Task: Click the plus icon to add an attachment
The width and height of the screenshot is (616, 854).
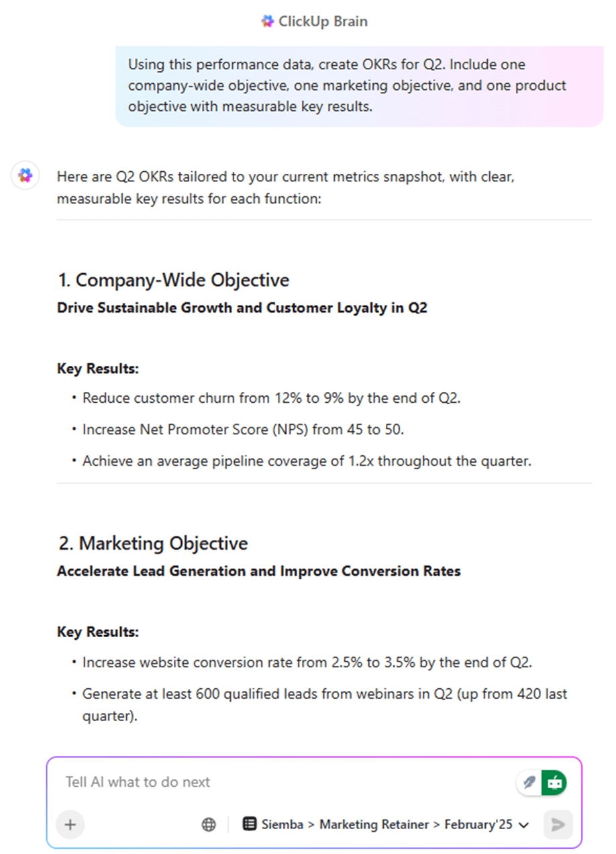Action: (x=70, y=824)
